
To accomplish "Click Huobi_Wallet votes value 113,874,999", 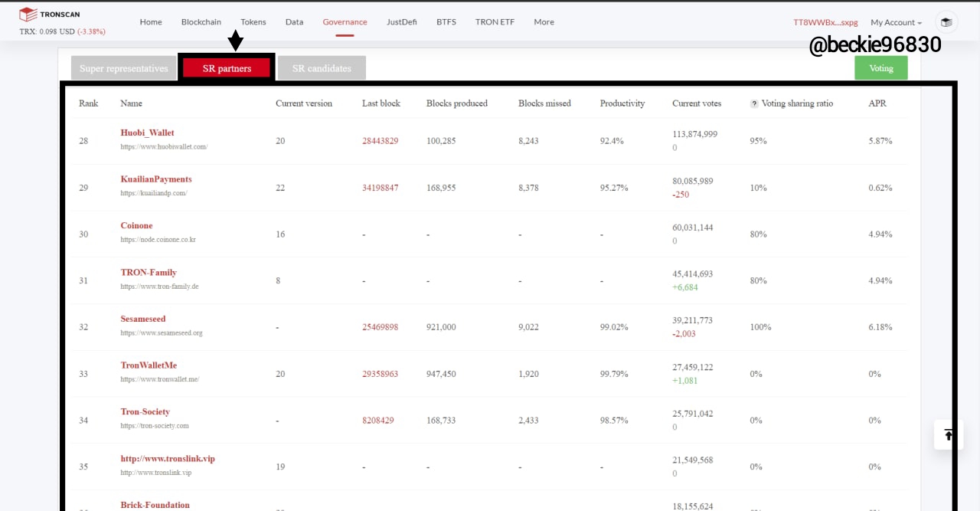I will 695,134.
